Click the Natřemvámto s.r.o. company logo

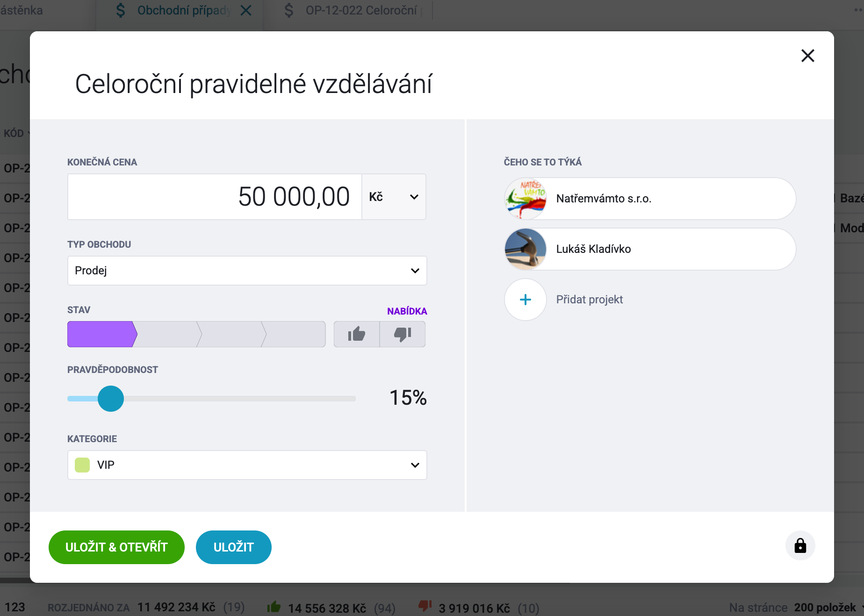click(x=526, y=199)
